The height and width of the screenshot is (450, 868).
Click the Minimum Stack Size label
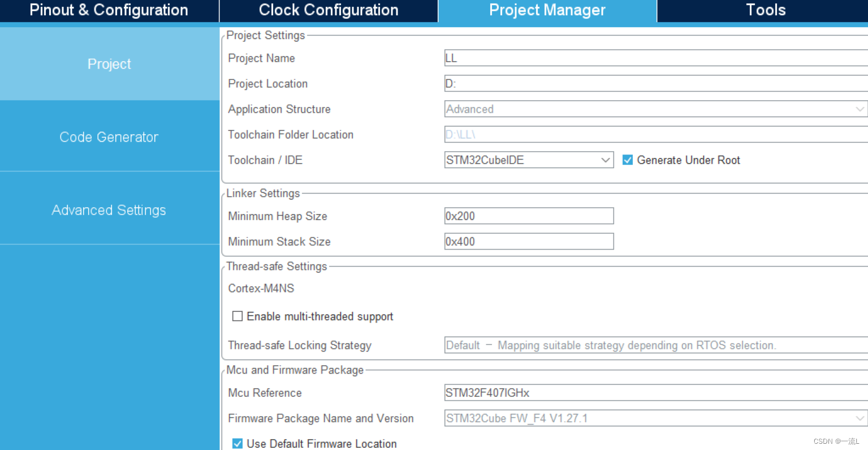pyautogui.click(x=279, y=242)
